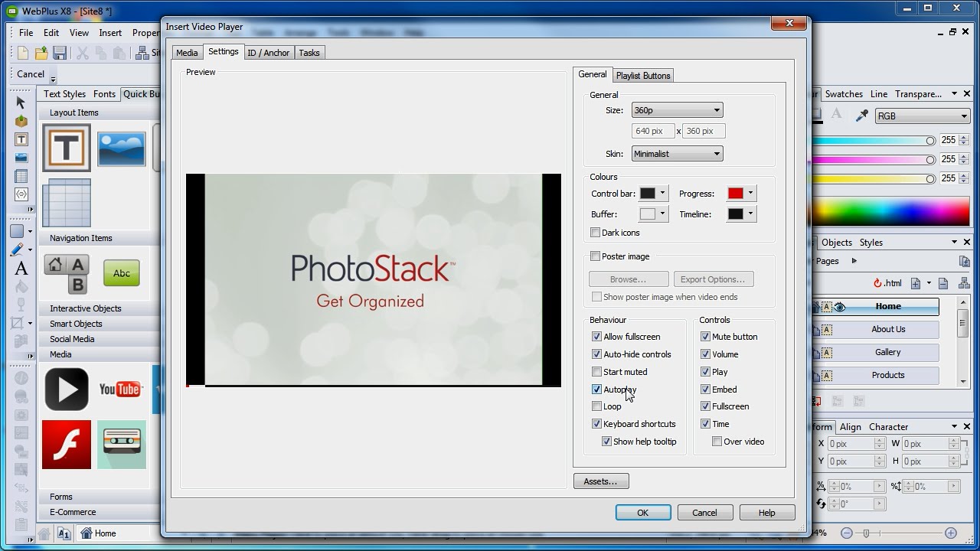This screenshot has width=980, height=551.
Task: Open Progress colour dropdown
Action: (x=751, y=194)
